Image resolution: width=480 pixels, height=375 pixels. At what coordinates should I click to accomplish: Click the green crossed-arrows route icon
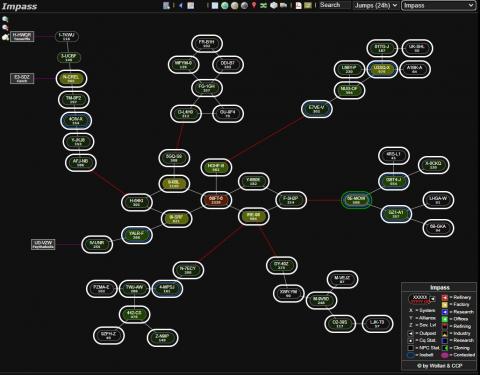coord(264,5)
